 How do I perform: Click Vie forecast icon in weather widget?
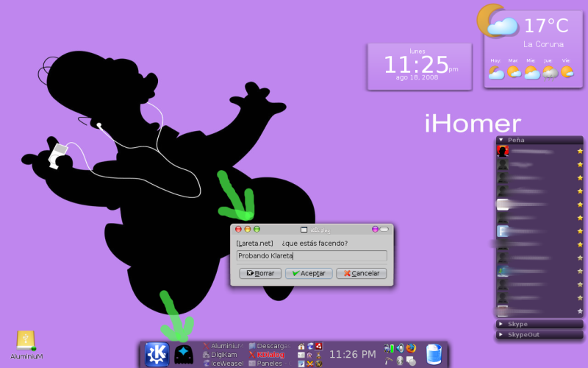click(x=567, y=71)
